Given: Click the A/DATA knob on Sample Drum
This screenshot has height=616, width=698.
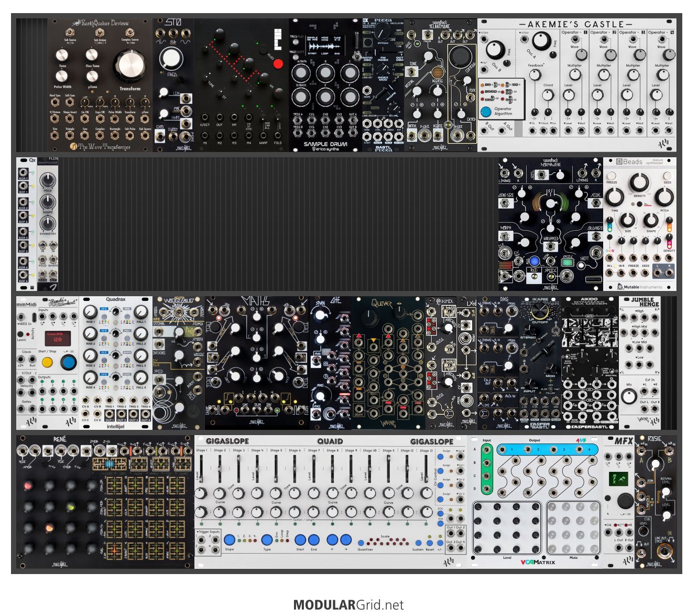Looking at the screenshot, I should tap(301, 74).
